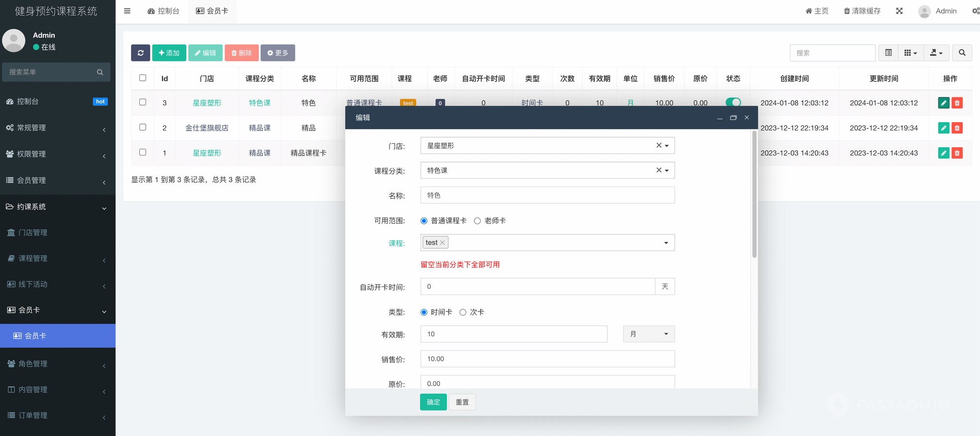Click the refresh icon button in toolbar

tap(140, 53)
